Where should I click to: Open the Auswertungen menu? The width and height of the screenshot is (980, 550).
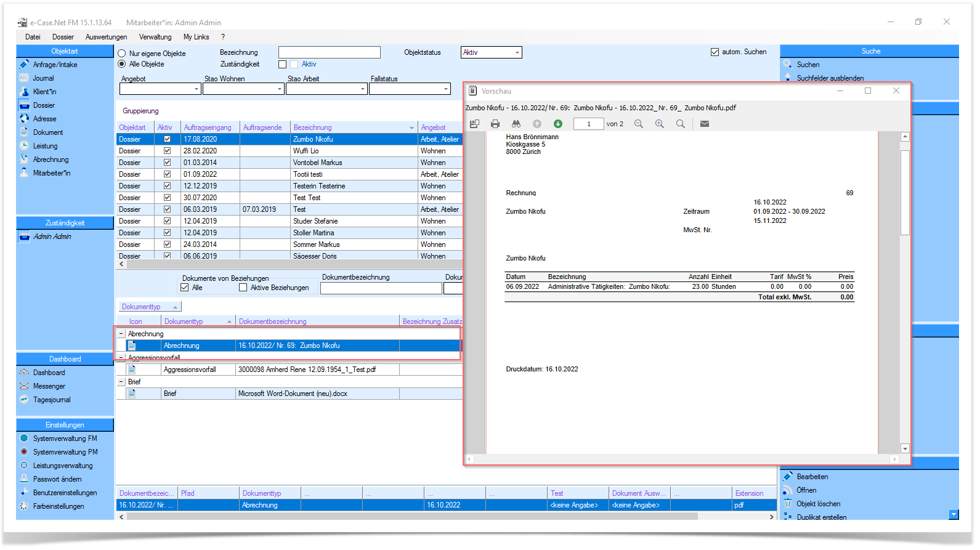pyautogui.click(x=106, y=37)
